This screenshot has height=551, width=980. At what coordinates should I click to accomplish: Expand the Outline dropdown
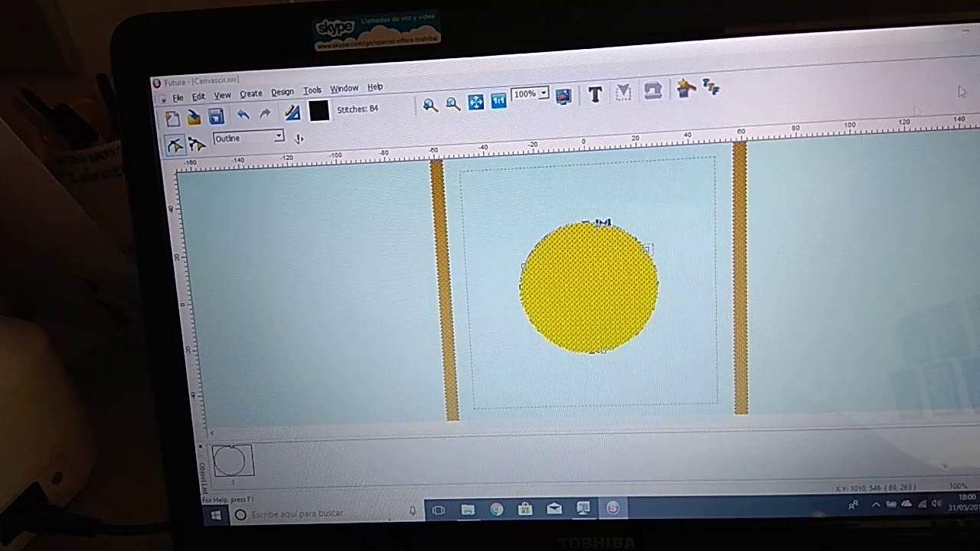coord(279,135)
